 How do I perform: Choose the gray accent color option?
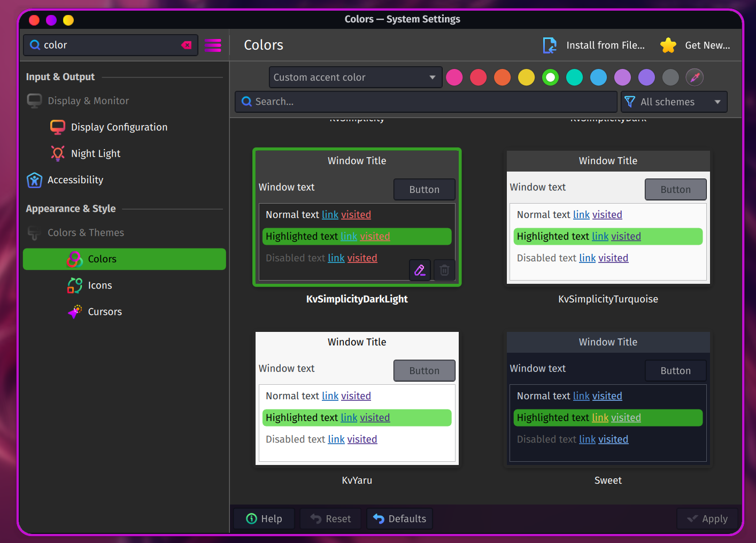coord(670,77)
